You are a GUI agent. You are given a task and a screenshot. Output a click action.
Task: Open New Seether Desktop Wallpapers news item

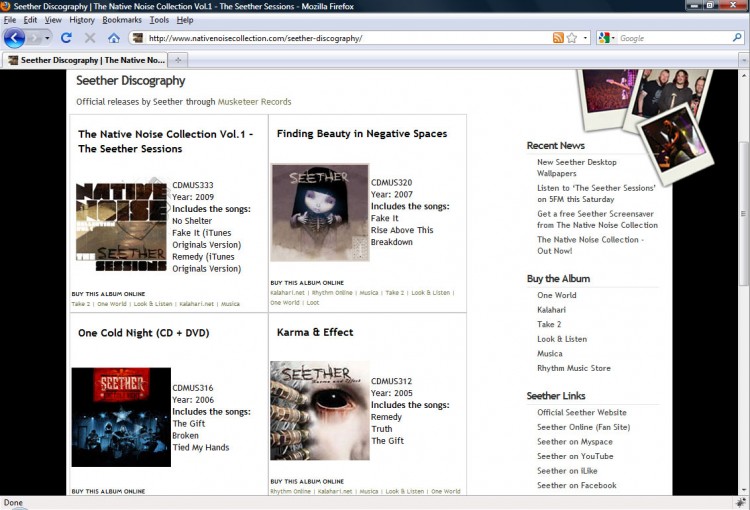[577, 168]
